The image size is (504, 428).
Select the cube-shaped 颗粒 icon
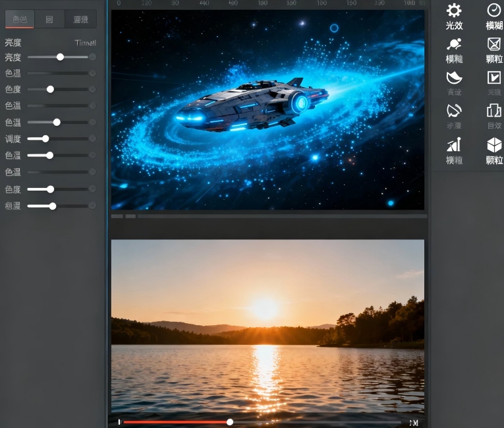pyautogui.click(x=493, y=145)
